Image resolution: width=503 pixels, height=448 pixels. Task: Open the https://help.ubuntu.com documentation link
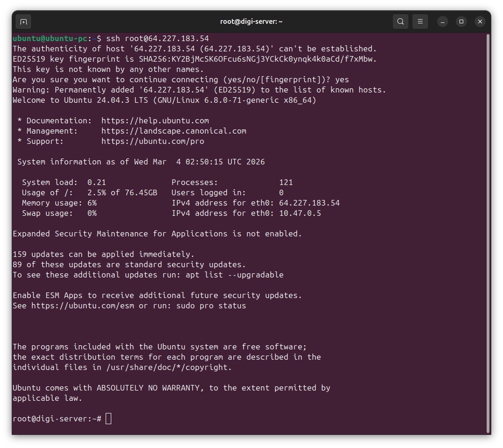click(155, 121)
